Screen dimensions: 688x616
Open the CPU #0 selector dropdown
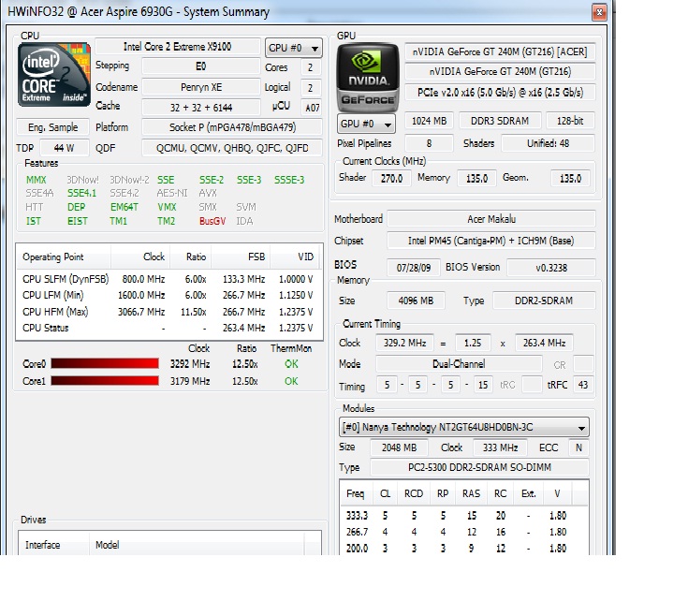tap(294, 48)
